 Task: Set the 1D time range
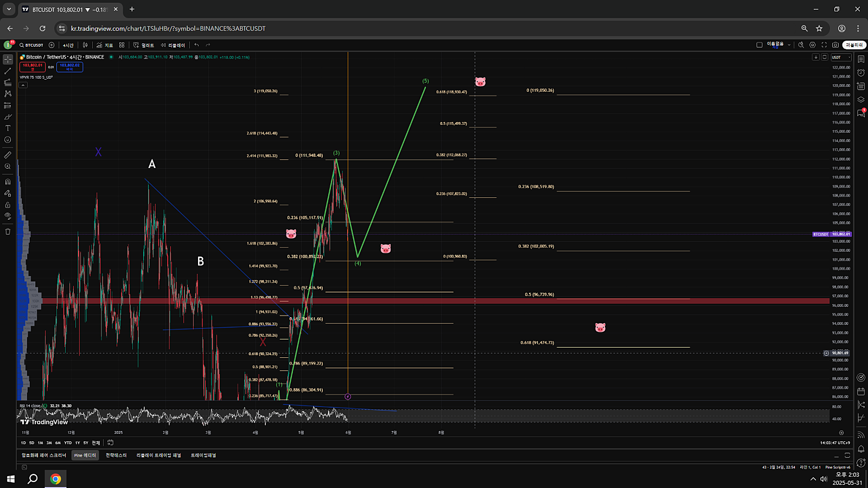(x=23, y=443)
